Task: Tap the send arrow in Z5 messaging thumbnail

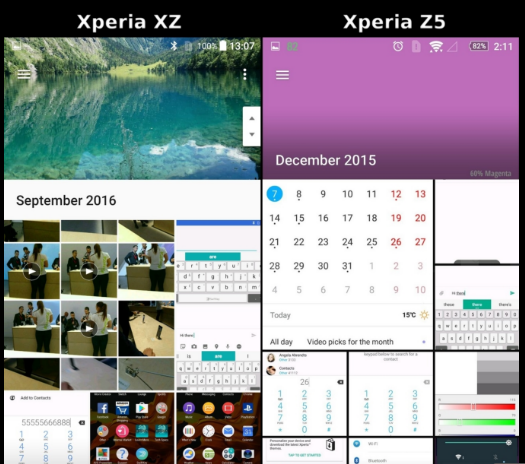Action: point(512,293)
